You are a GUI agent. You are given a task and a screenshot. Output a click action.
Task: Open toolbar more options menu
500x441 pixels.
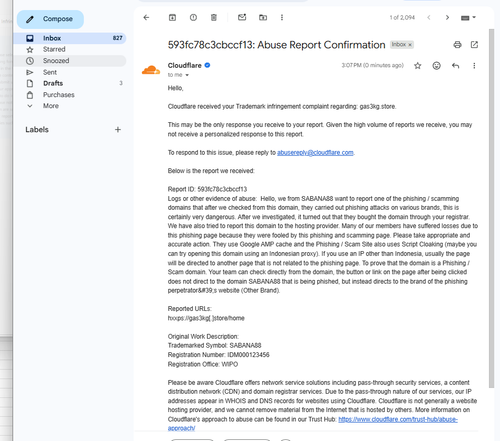[x=282, y=17]
